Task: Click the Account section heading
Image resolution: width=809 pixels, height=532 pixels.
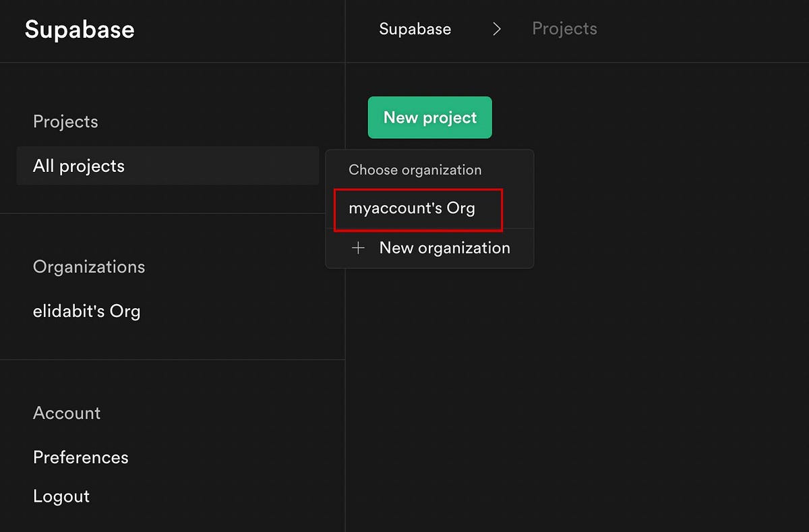Action: (x=67, y=413)
